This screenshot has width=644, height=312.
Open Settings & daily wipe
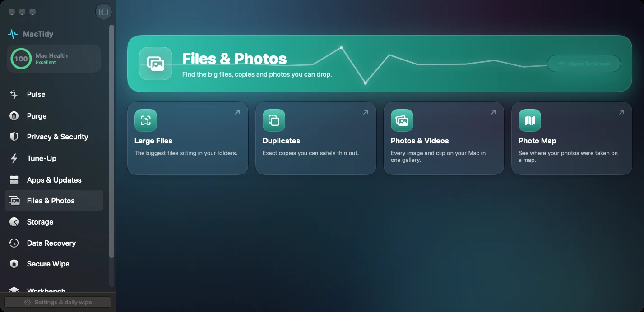58,302
